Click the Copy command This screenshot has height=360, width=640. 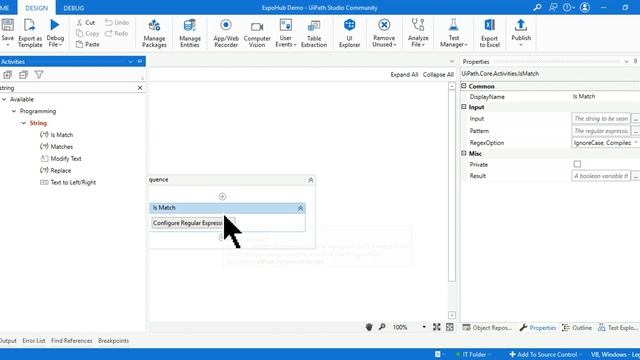click(x=88, y=33)
